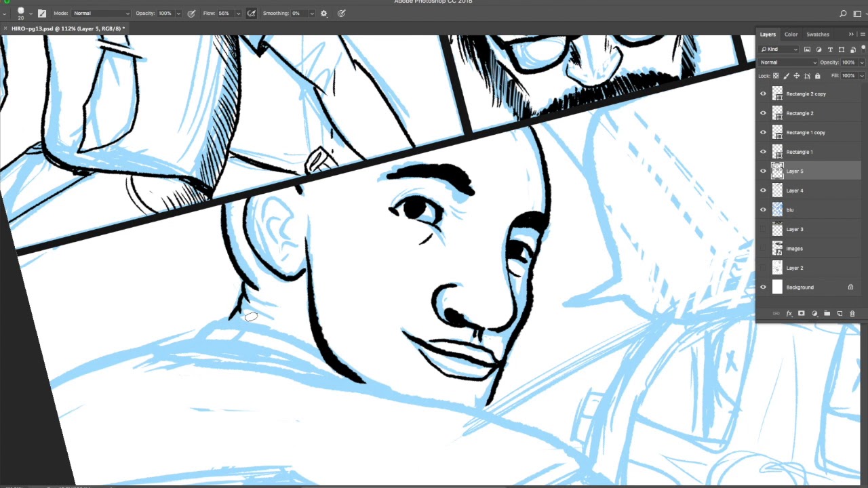
Task: Create a new layer
Action: click(x=840, y=313)
